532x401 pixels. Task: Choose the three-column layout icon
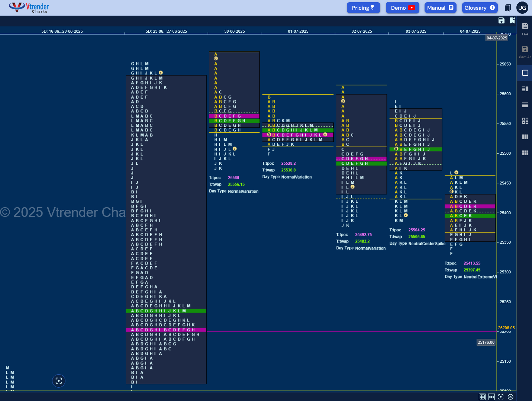tap(525, 137)
